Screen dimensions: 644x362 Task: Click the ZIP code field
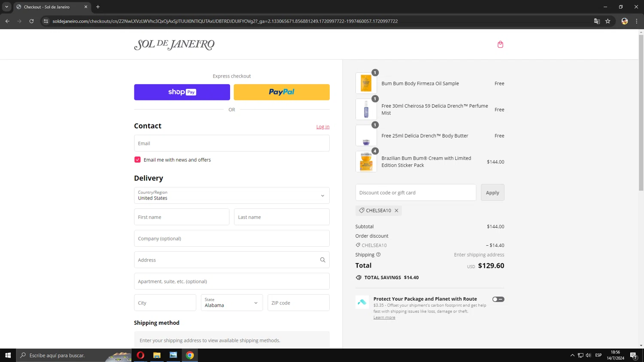[298, 303]
